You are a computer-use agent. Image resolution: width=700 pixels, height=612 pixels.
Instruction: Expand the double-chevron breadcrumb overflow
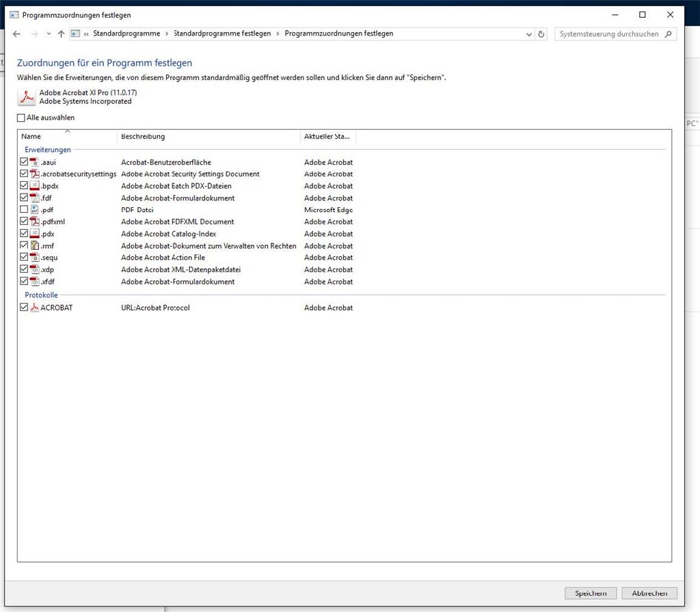(x=86, y=34)
